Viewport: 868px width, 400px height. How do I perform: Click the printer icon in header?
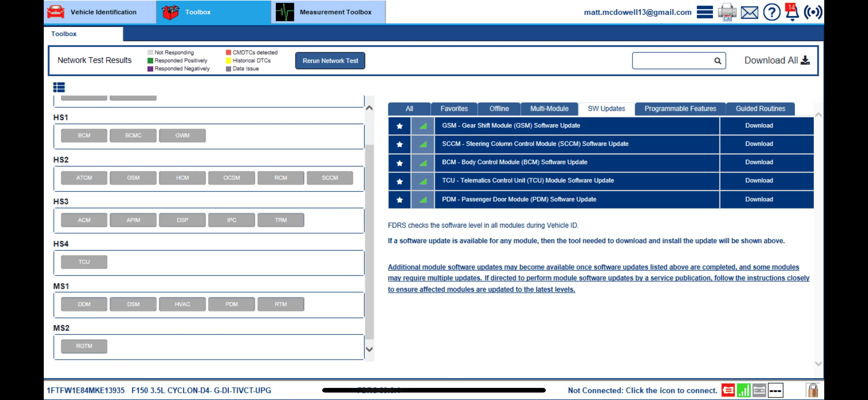(727, 12)
